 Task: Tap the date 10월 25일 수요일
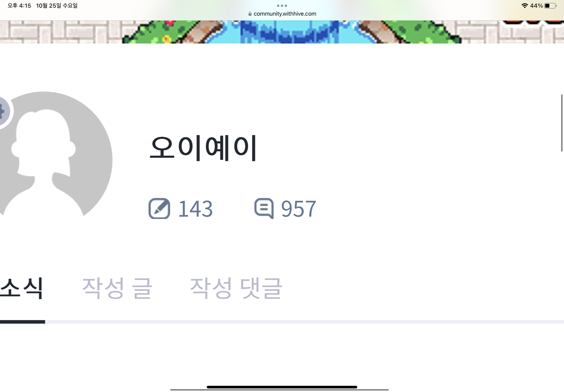click(57, 6)
